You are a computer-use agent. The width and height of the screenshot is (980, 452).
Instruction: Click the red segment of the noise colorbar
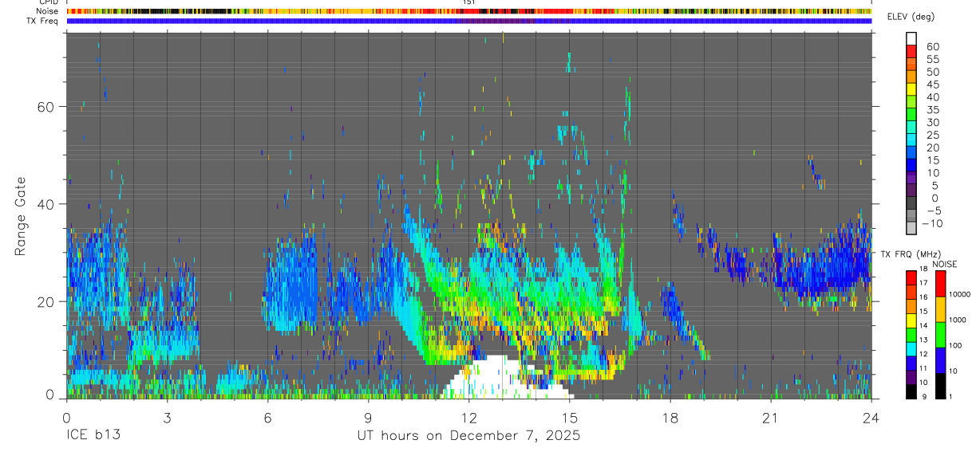click(939, 285)
